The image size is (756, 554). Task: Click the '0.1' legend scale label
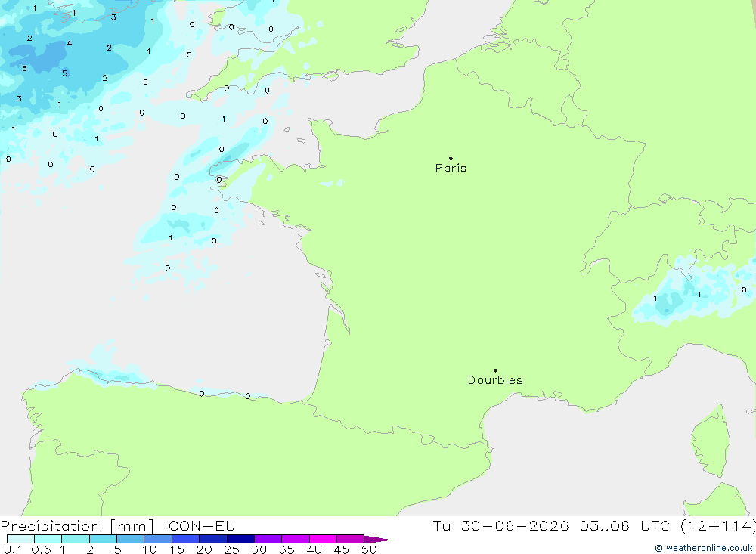point(13,549)
